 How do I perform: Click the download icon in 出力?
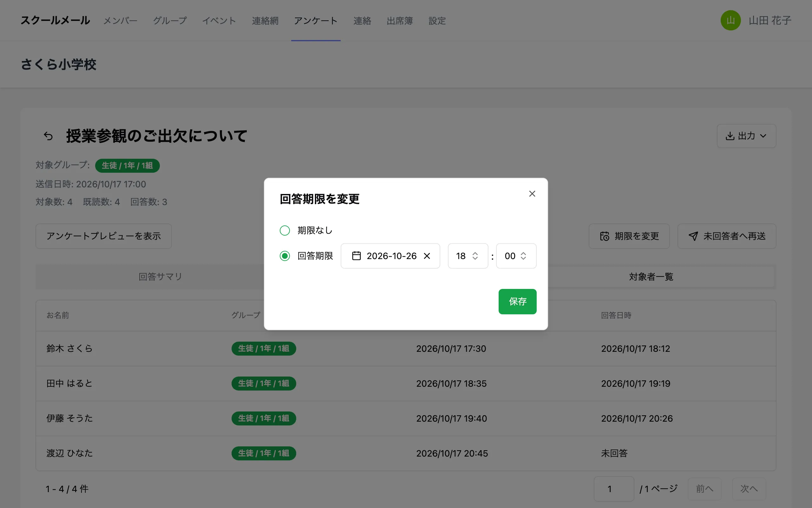[x=730, y=136]
